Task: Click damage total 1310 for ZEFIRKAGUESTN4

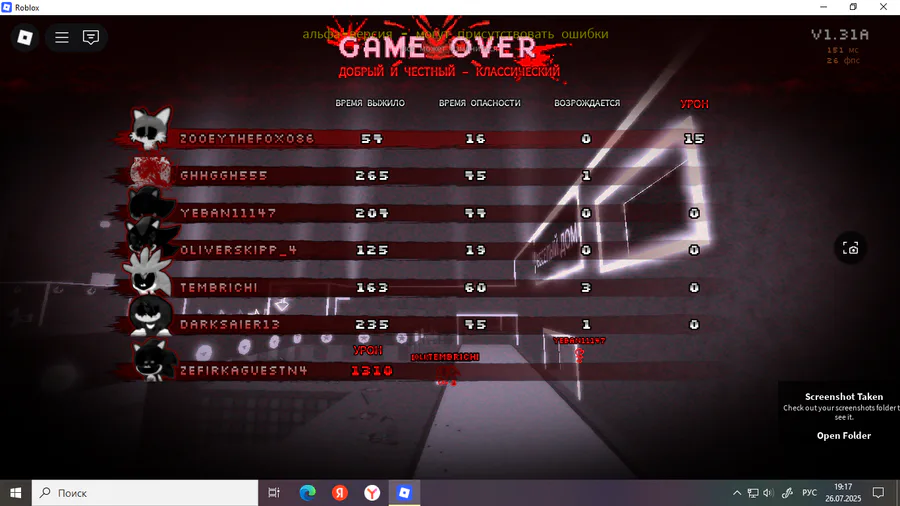Action: (x=372, y=371)
